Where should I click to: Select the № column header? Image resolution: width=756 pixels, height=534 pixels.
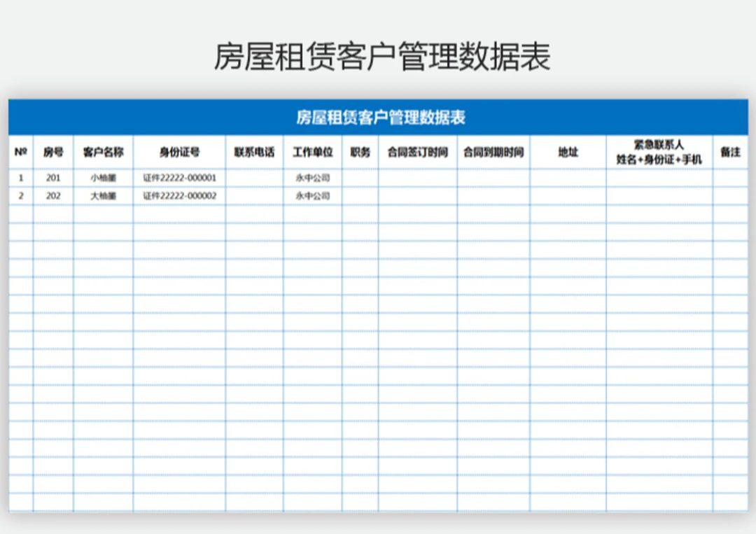[x=20, y=152]
